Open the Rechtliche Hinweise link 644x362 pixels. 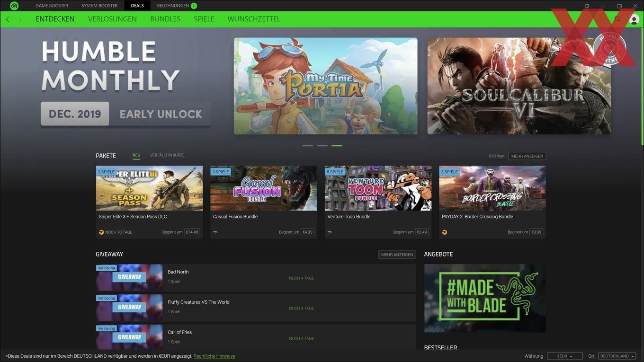tap(214, 356)
